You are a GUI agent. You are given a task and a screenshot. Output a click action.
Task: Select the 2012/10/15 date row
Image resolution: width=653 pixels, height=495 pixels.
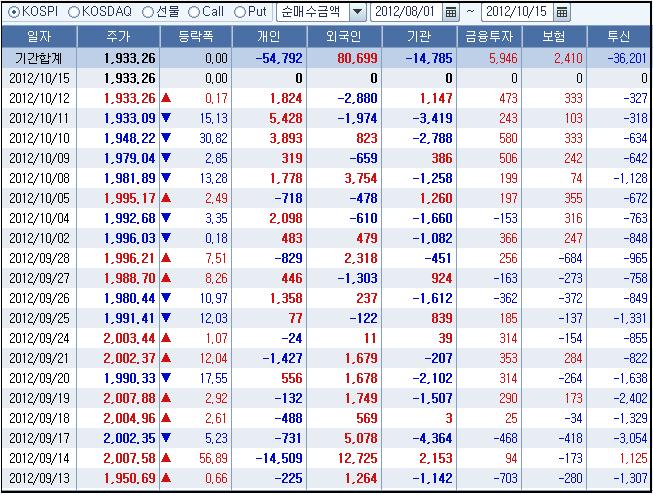point(40,78)
